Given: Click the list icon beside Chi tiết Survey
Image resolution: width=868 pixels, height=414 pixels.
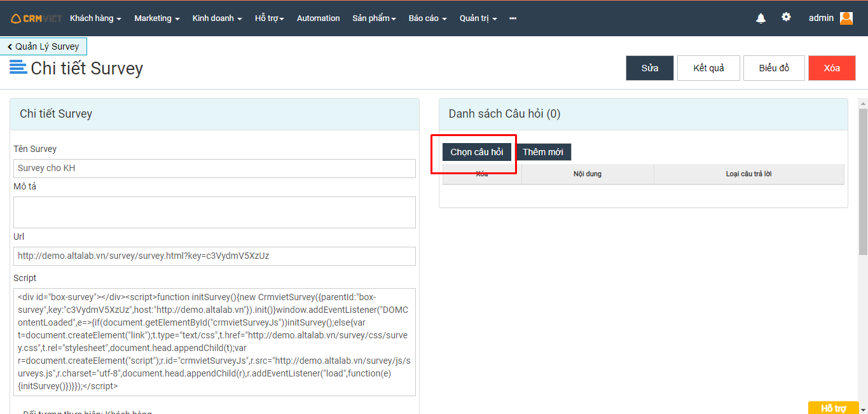Looking at the screenshot, I should pos(18,67).
